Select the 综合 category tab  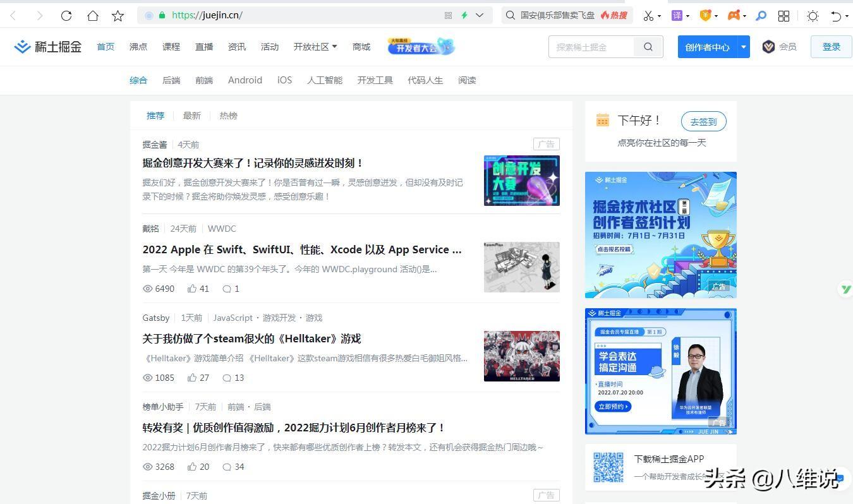click(x=138, y=80)
